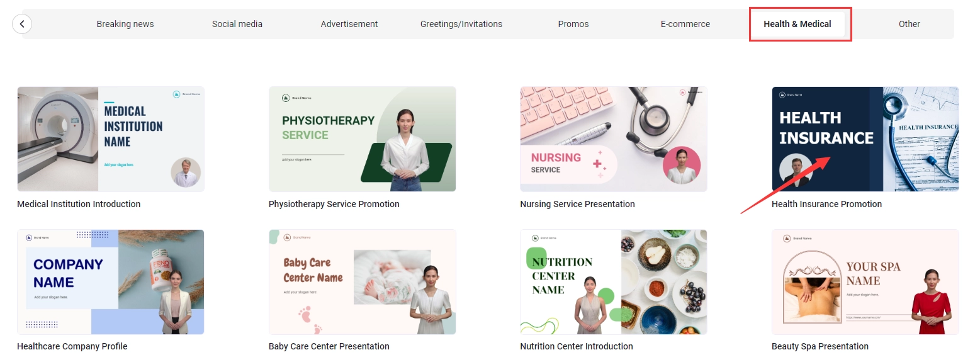This screenshot has width=980, height=362.
Task: Select the Health & Medical tab
Action: [x=797, y=24]
